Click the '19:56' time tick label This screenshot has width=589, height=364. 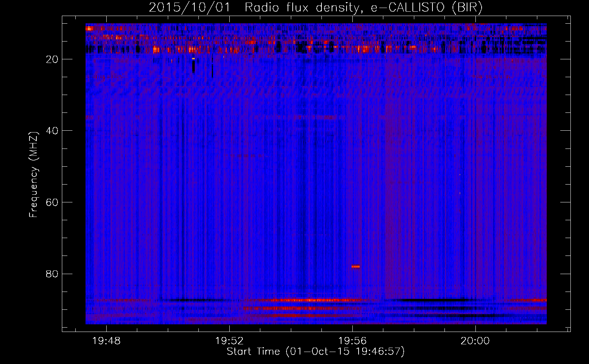tap(352, 341)
